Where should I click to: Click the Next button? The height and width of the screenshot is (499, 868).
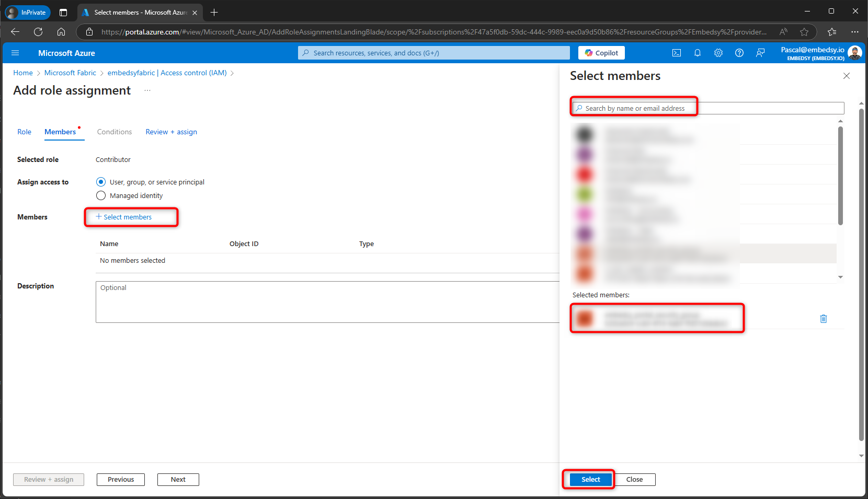(x=178, y=479)
